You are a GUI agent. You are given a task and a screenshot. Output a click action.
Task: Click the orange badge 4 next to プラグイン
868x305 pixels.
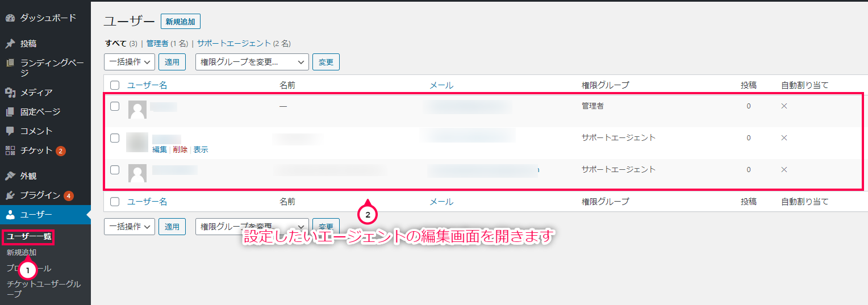pyautogui.click(x=69, y=196)
